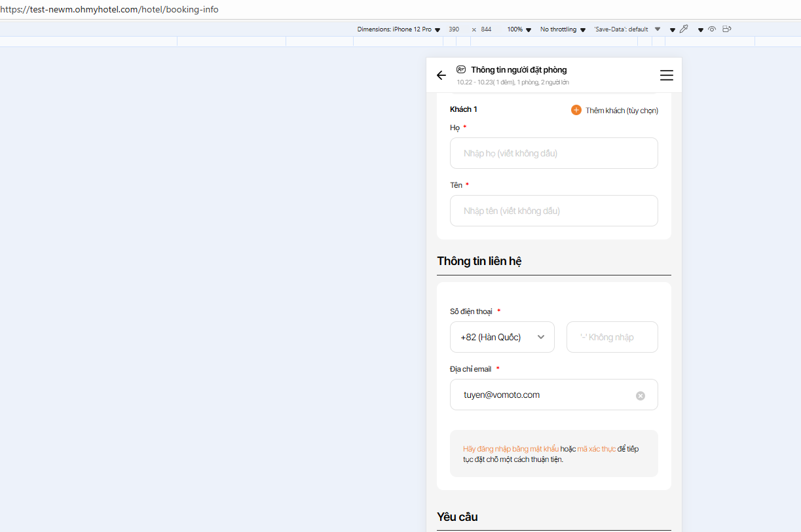Open the hamburger menu icon

(667, 75)
